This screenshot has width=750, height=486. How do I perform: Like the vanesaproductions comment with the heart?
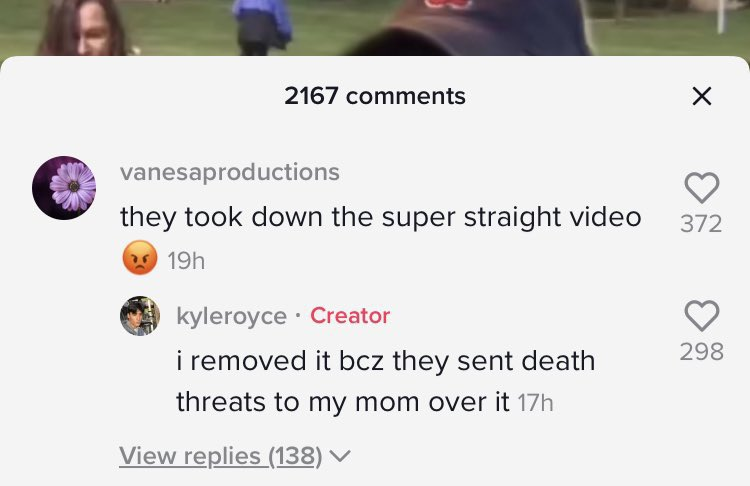[x=702, y=188]
